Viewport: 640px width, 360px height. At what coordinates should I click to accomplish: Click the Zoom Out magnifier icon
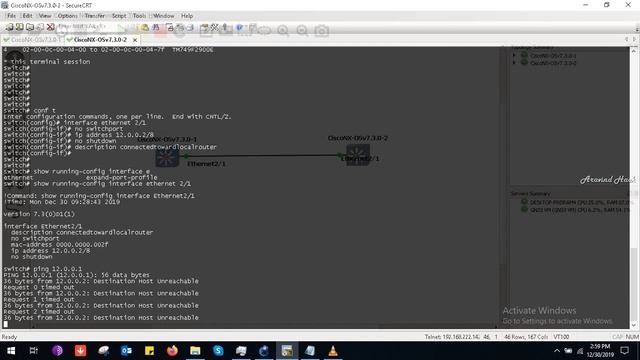(302, 31)
